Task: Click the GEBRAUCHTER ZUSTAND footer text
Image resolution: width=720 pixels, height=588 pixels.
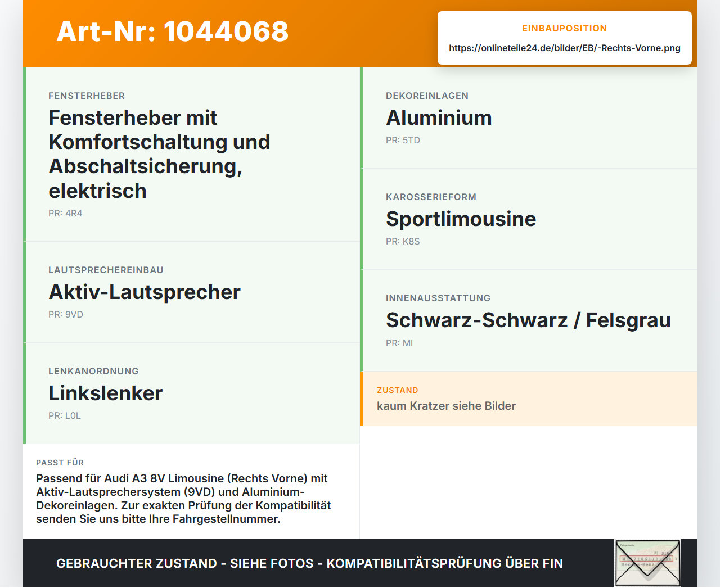Action: (x=309, y=563)
